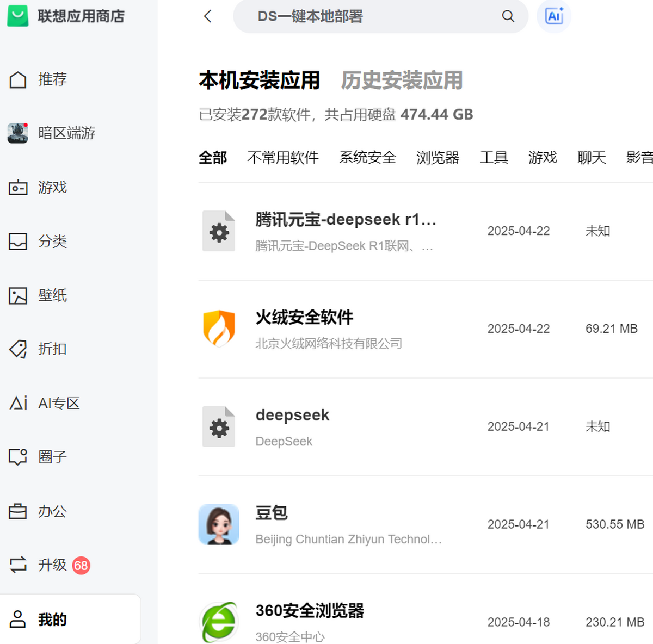Click the 69.21 MB size value

612,329
